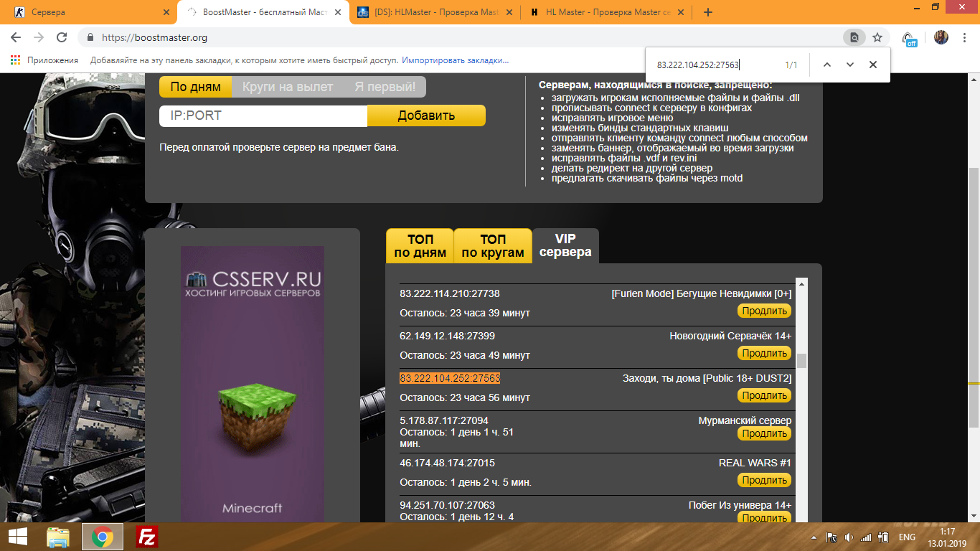Click Продлить for Furien Mode server
This screenshot has width=980, height=551.
765,311
